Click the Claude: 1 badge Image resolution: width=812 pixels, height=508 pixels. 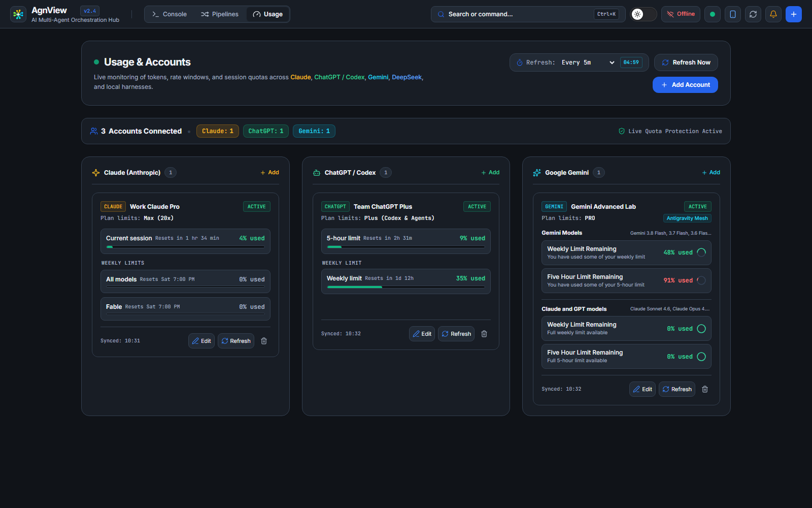(218, 131)
